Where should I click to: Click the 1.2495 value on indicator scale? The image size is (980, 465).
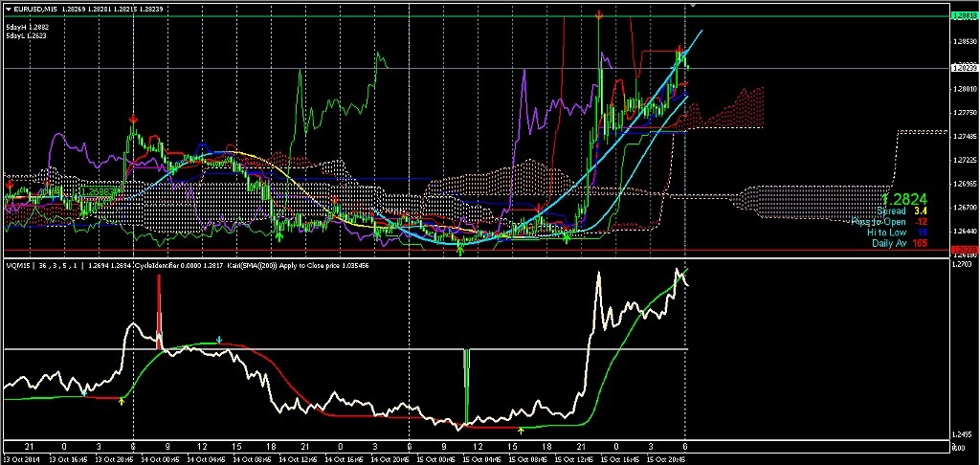(962, 435)
